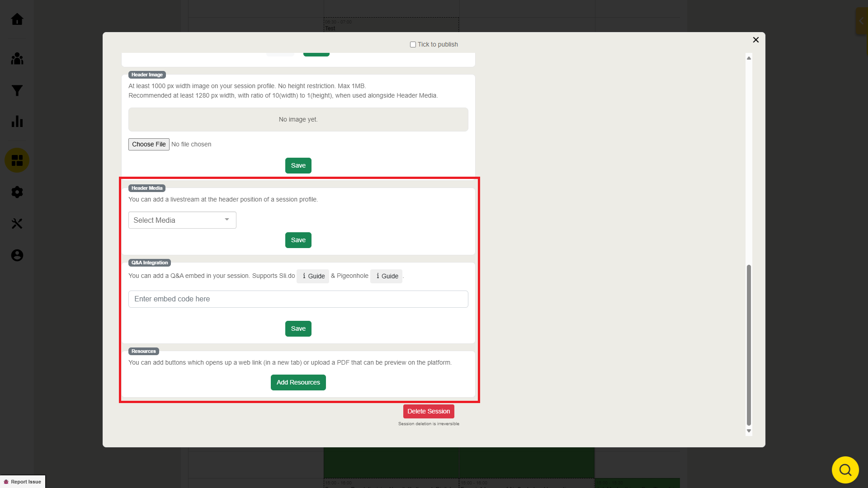Screen dimensions: 868x488
Task: Open the settings gear icon
Action: tap(17, 192)
